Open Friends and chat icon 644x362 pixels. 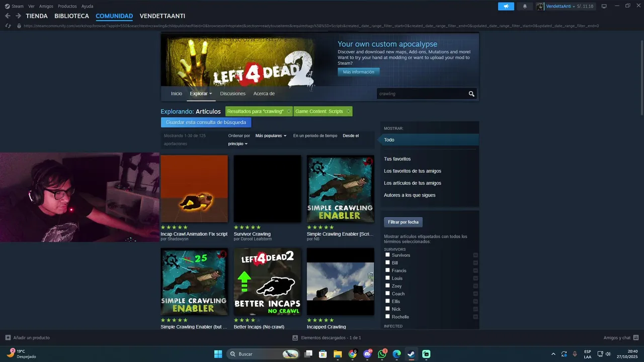636,338
